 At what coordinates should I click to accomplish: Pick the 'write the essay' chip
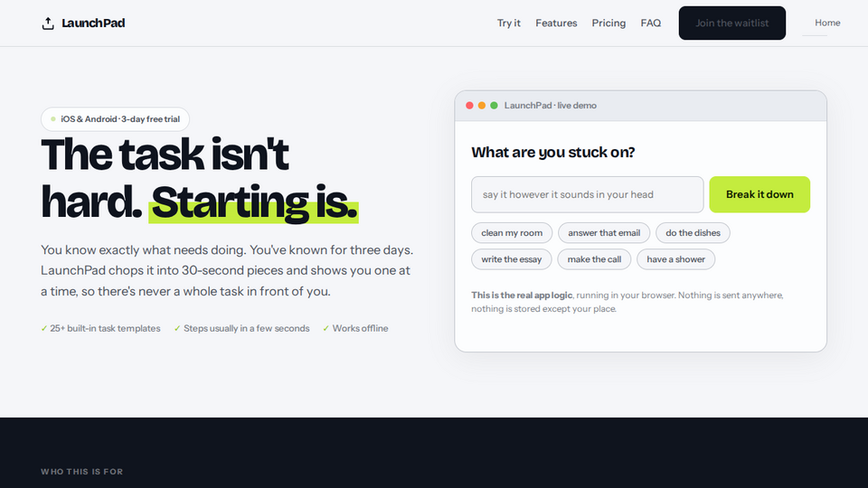tap(512, 259)
